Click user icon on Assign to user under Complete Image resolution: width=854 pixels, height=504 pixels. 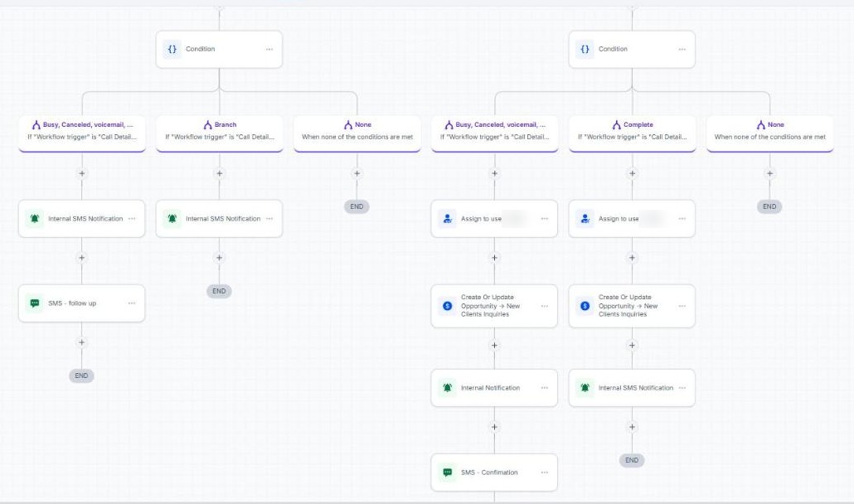585,218
